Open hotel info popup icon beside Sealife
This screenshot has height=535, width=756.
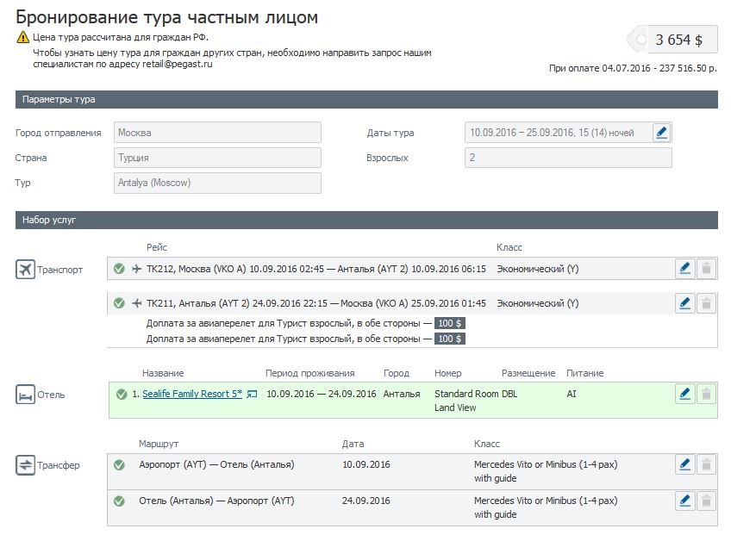pos(252,395)
